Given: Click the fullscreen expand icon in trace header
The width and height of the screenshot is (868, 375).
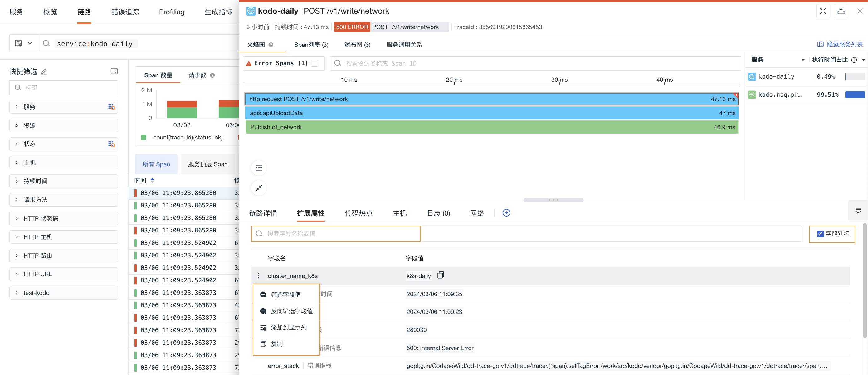Looking at the screenshot, I should (x=823, y=11).
